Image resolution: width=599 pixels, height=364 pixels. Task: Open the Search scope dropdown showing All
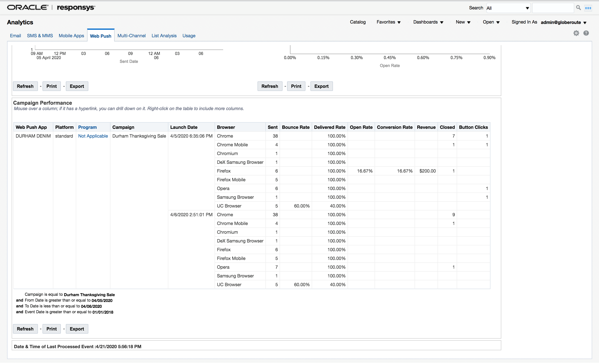point(508,8)
